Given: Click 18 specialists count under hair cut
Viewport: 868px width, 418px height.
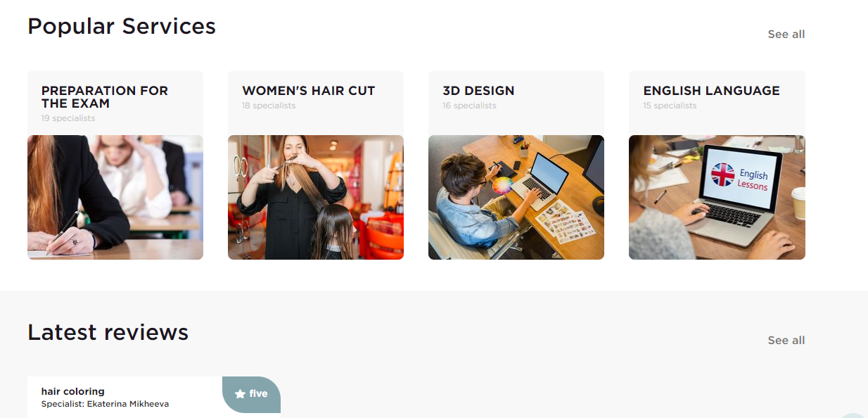Looking at the screenshot, I should (269, 106).
